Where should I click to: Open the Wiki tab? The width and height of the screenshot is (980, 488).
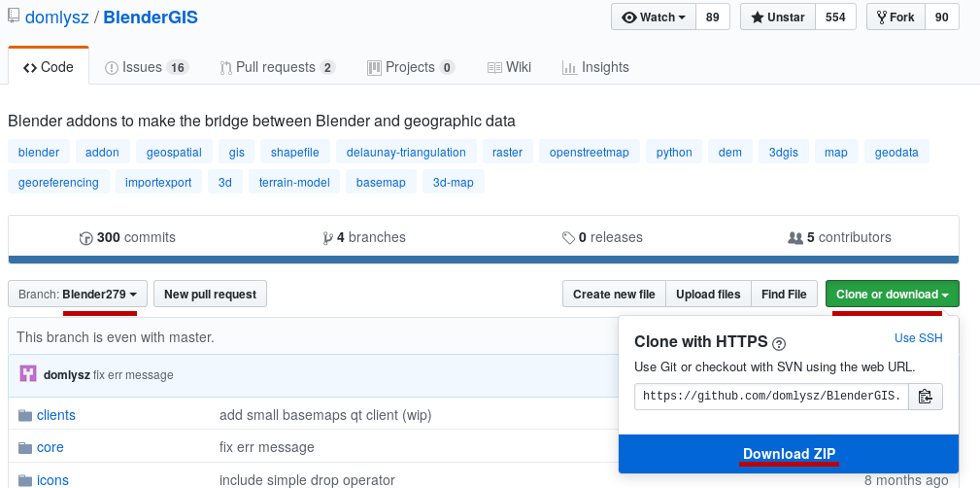[509, 67]
